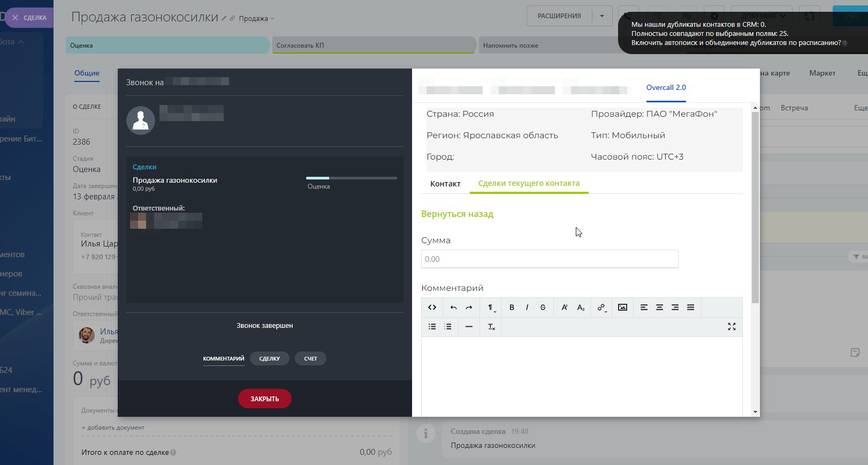Insert a horizontal line in comment
868x465 pixels.
tap(469, 327)
